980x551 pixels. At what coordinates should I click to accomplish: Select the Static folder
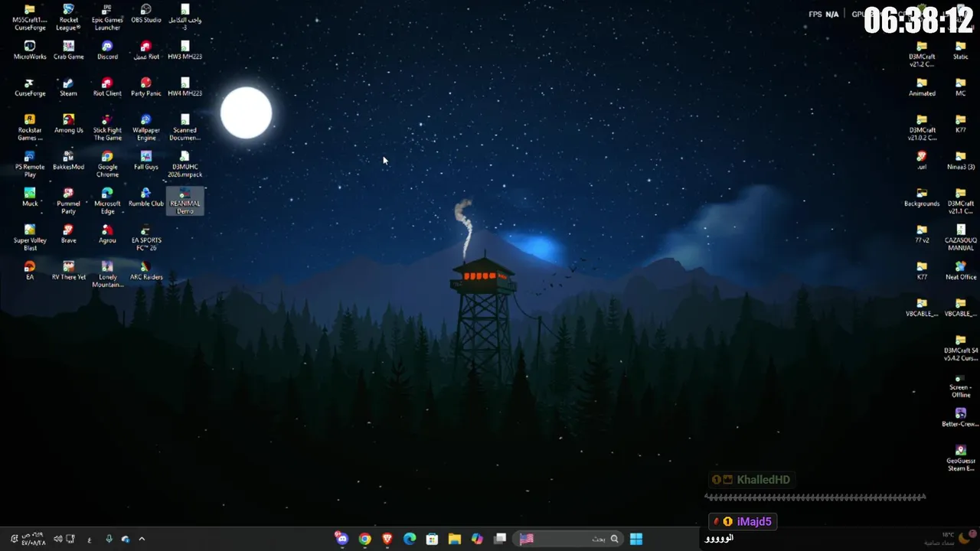tap(960, 51)
